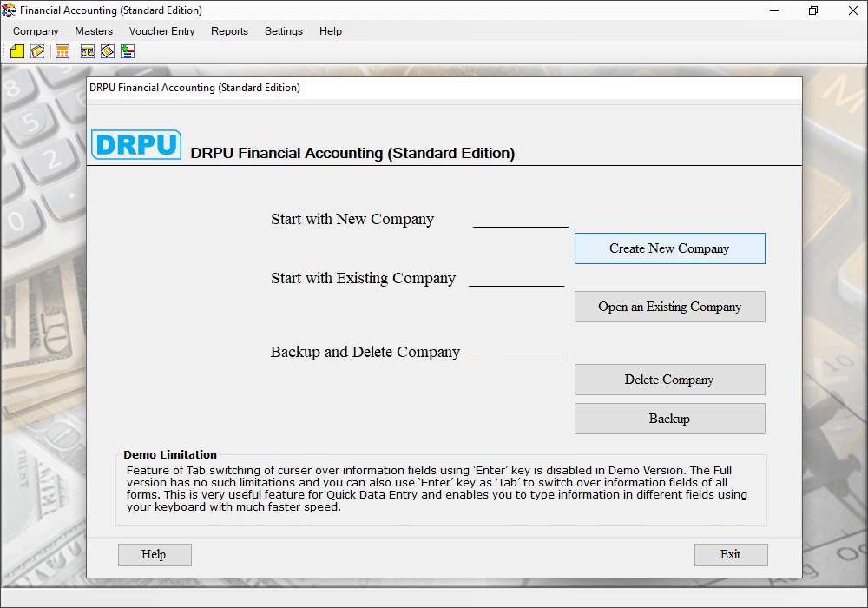This screenshot has width=868, height=608.
Task: Click the yellow new company file icon
Action: pyautogui.click(x=17, y=51)
